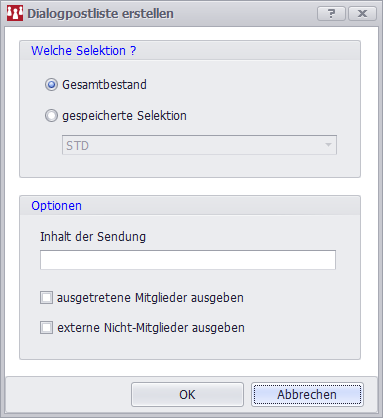Click the externe Nicht-Mitglieder ausgeben label text
Screen dimensions: 383x418
tap(151, 328)
